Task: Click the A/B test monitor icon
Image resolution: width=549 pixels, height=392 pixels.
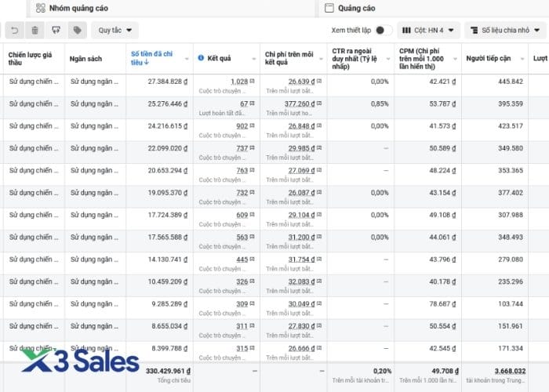Action: 56,31
